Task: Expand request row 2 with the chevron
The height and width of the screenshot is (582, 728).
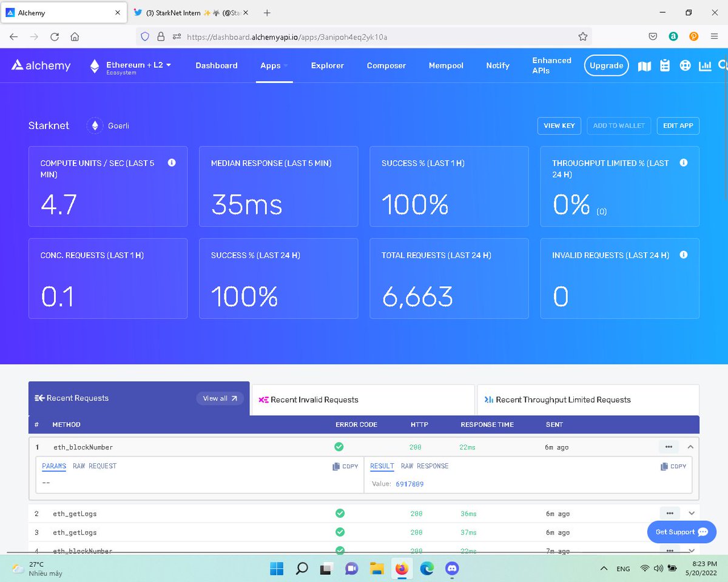Action: (x=691, y=513)
